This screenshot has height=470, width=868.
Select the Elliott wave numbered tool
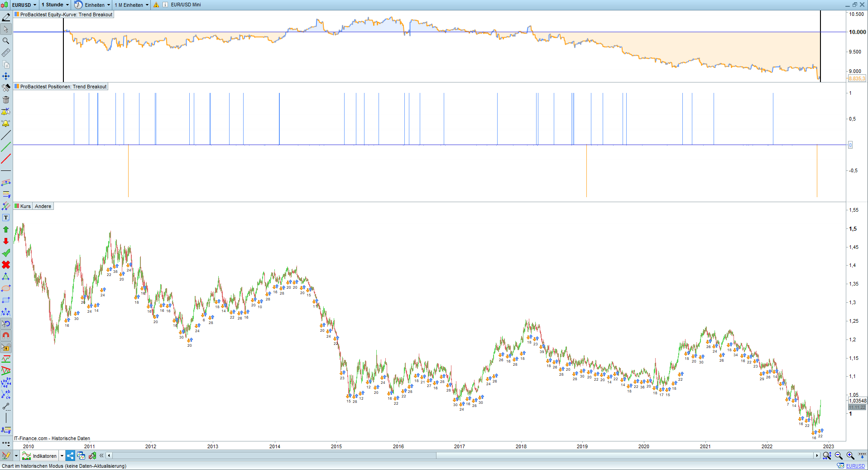(6, 383)
